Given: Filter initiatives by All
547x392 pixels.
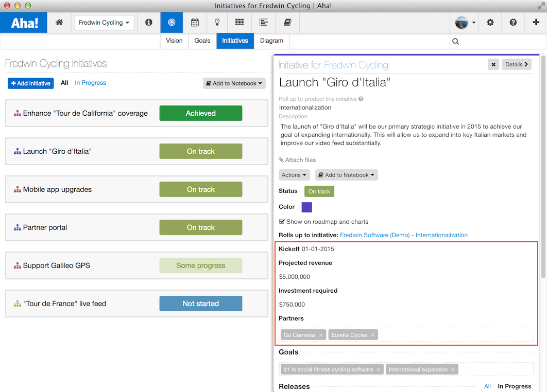Looking at the screenshot, I should pos(64,83).
